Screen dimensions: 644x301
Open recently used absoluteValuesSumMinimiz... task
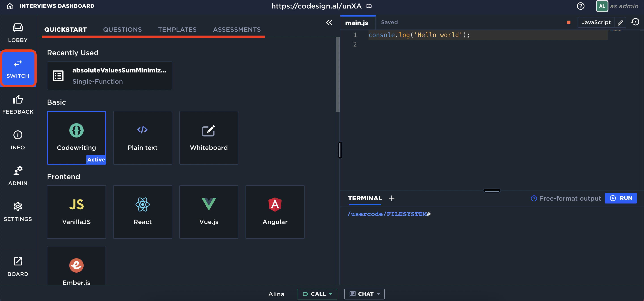pyautogui.click(x=110, y=76)
